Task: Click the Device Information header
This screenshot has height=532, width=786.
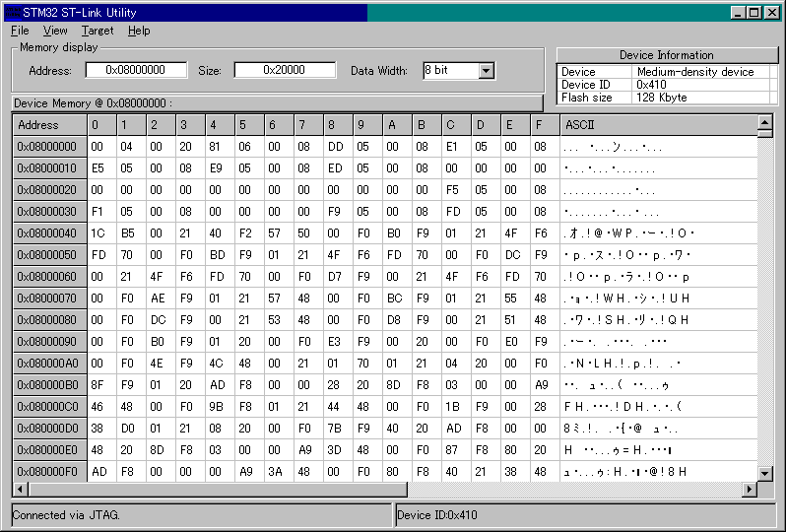Action: [667, 55]
